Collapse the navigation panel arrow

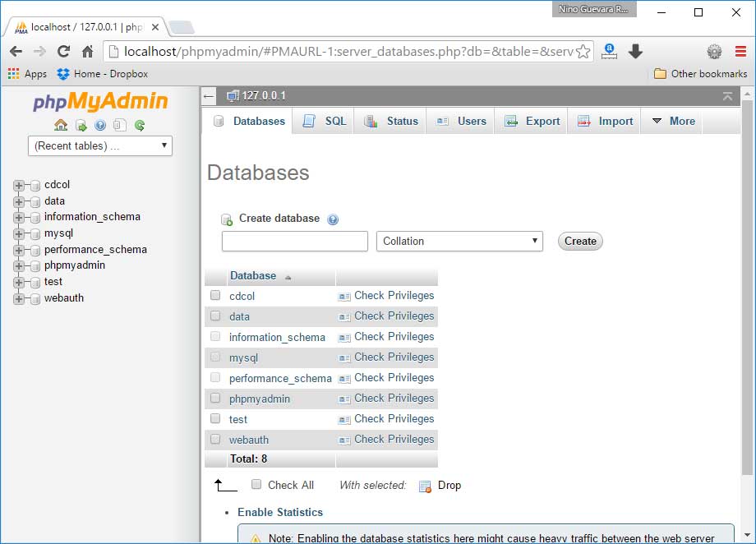click(x=208, y=96)
